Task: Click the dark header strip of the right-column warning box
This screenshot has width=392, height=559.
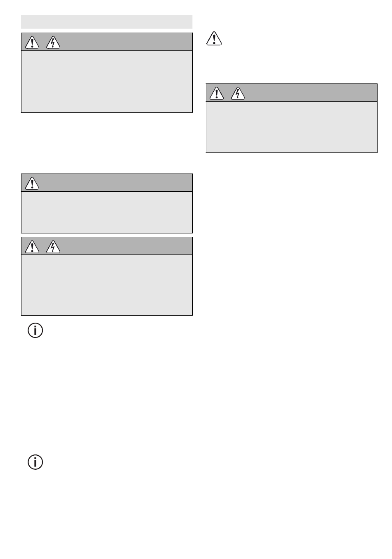Action: (x=292, y=93)
